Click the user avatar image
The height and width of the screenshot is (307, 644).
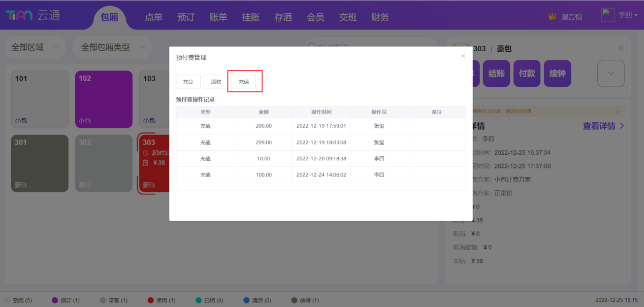tap(608, 15)
